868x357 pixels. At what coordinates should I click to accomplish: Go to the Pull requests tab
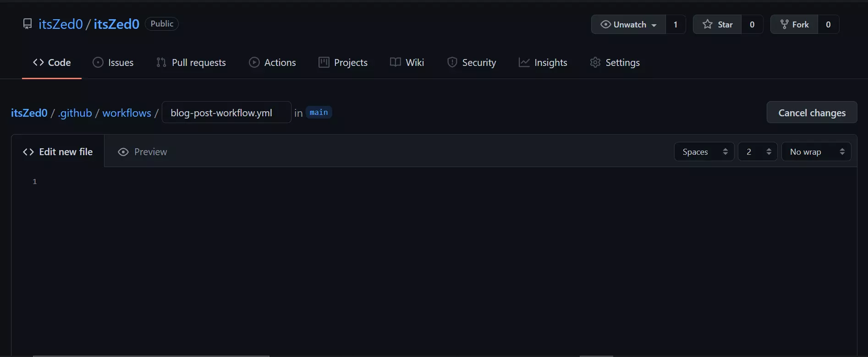click(191, 63)
